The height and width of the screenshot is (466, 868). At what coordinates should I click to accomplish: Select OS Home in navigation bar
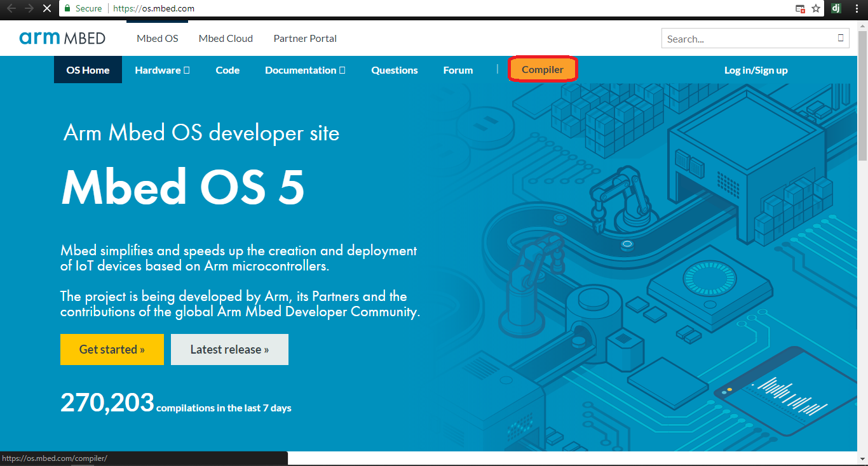(x=88, y=70)
